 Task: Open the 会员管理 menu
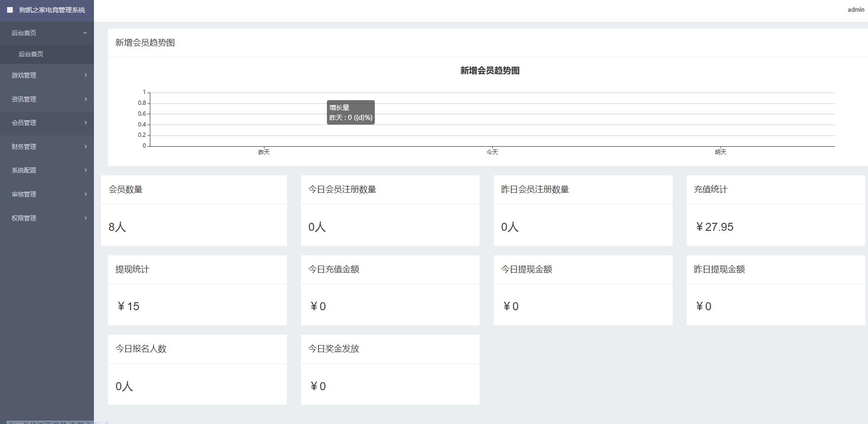(x=24, y=123)
